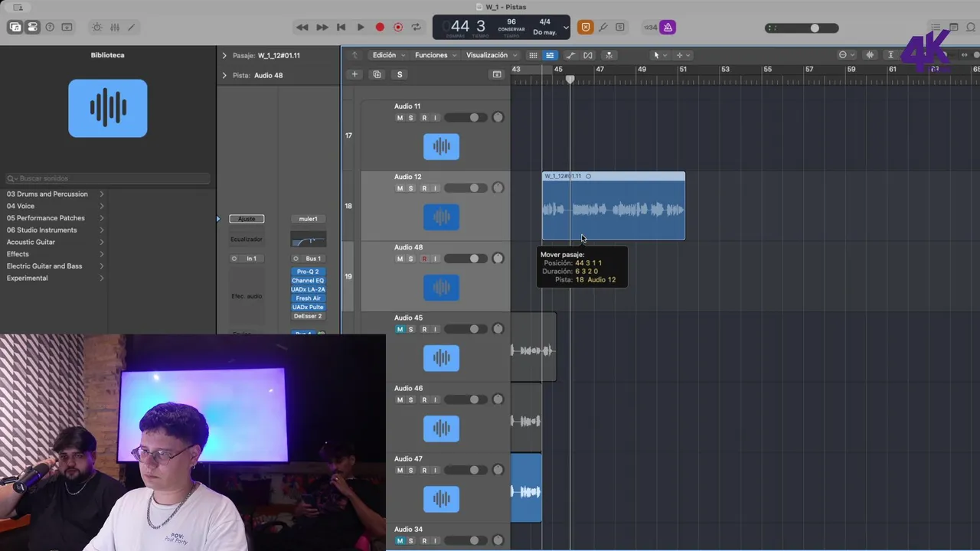Click the Duplicate Track button
The width and height of the screenshot is (980, 551).
[x=377, y=74]
